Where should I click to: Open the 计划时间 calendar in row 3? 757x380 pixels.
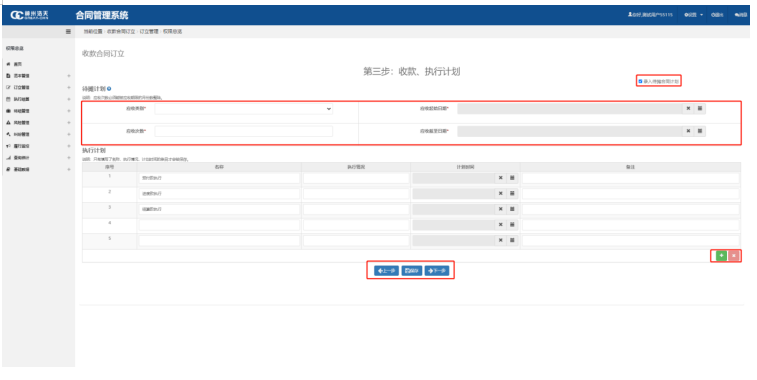click(512, 209)
